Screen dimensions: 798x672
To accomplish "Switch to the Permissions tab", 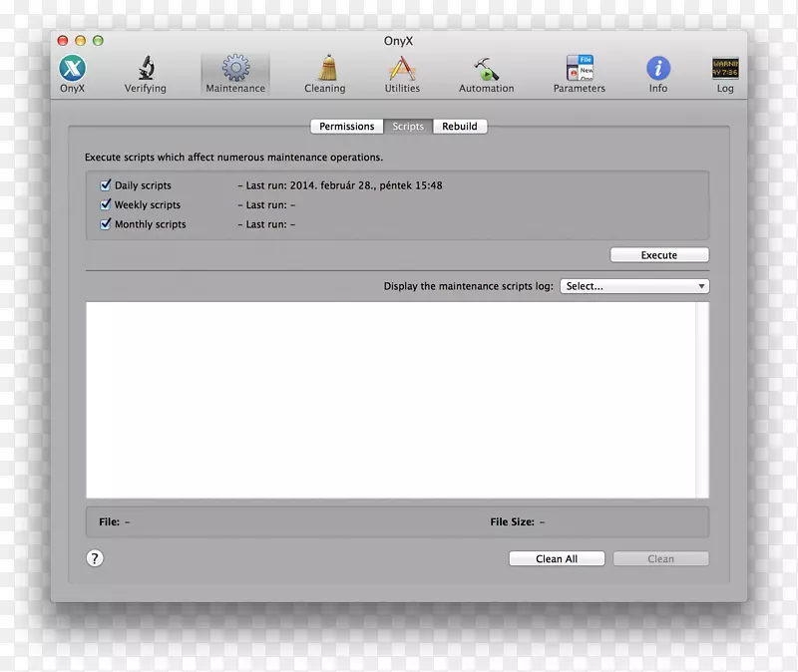I will pos(346,127).
